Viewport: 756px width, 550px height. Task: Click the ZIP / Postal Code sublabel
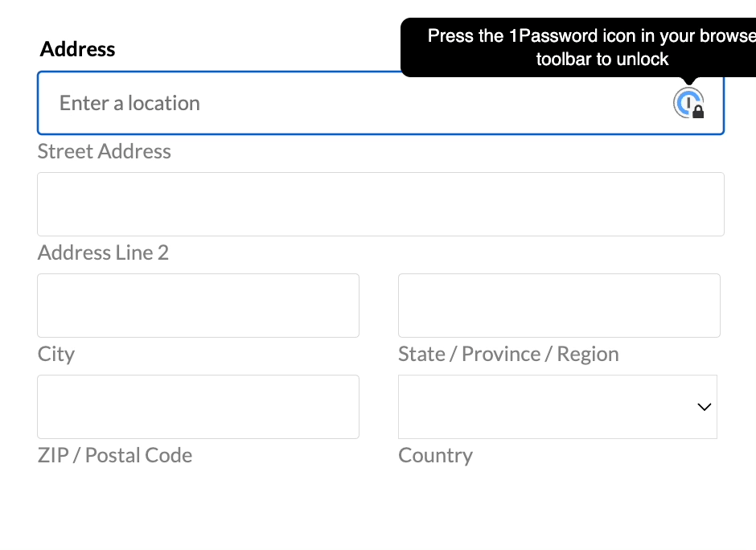tap(115, 456)
